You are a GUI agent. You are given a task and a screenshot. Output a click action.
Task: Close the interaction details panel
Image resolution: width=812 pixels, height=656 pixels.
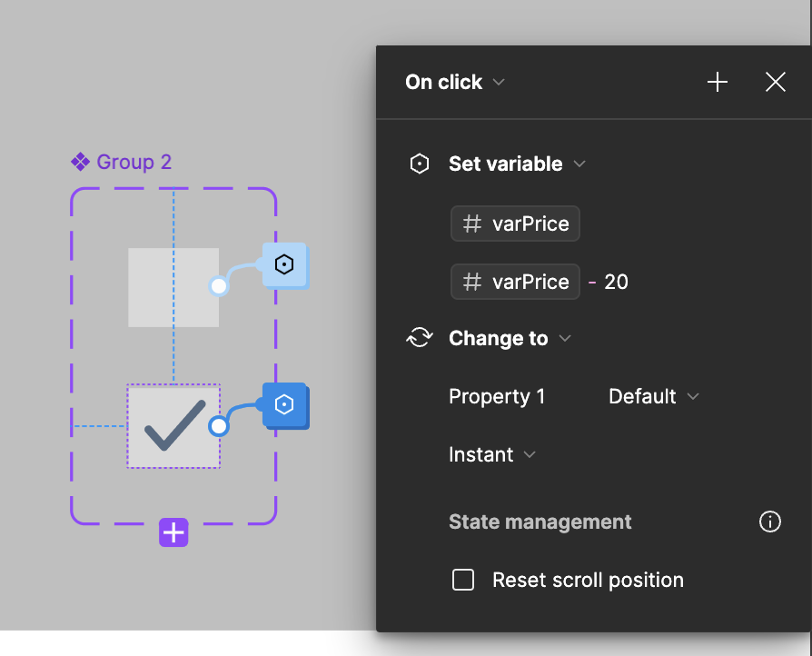pyautogui.click(x=776, y=82)
